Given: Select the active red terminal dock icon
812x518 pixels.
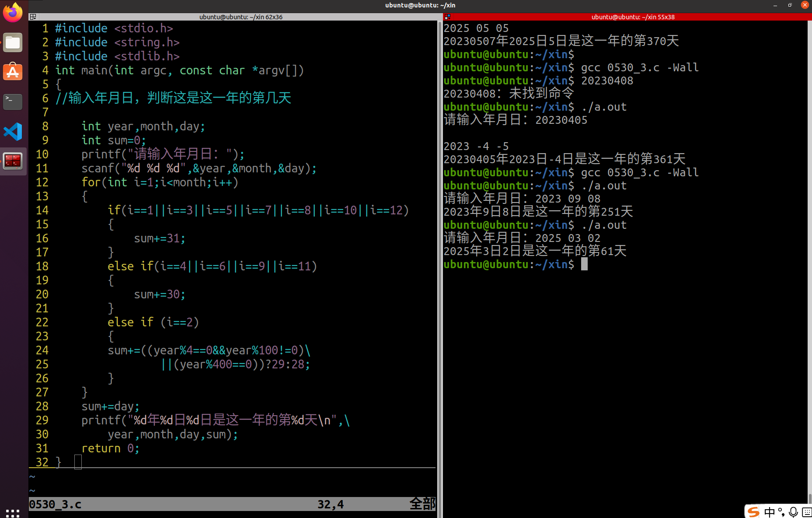Looking at the screenshot, I should pyautogui.click(x=13, y=161).
